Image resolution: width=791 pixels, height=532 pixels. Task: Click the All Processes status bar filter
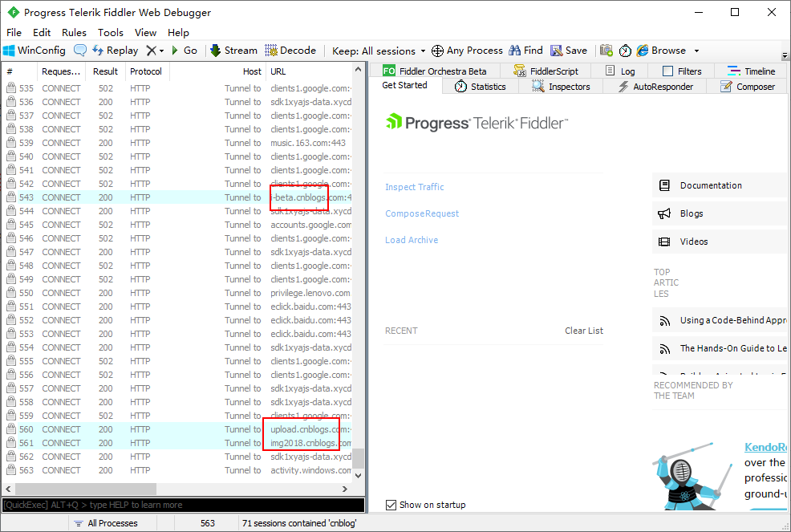[105, 523]
